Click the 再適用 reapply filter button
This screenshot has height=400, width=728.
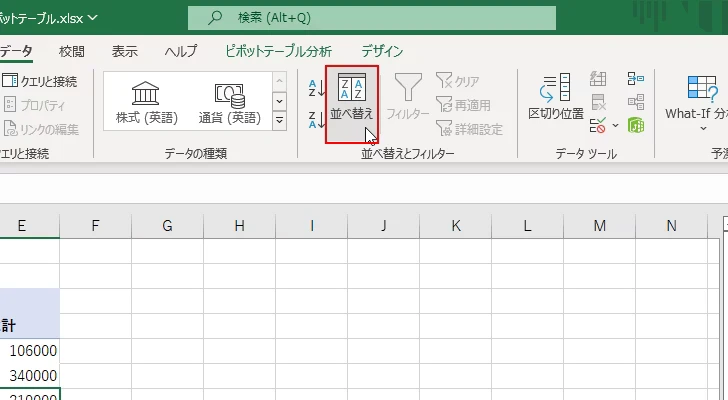[463, 105]
